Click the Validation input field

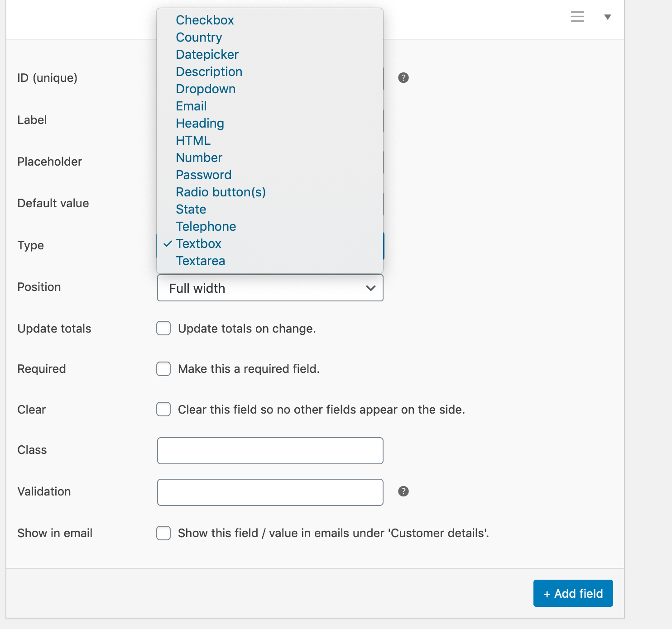(270, 492)
